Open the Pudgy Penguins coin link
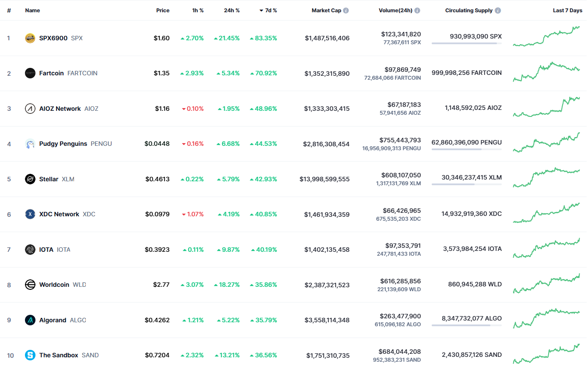This screenshot has height=370, width=588. click(68, 144)
